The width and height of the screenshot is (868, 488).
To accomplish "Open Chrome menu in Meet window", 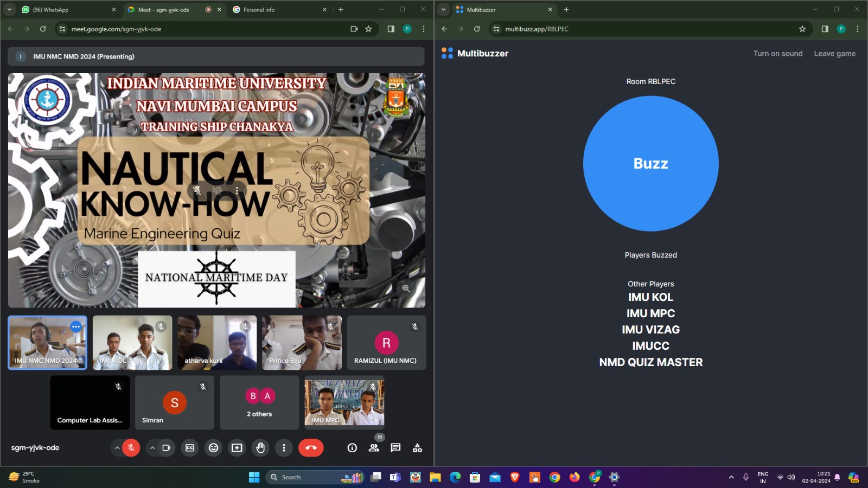I will click(424, 29).
